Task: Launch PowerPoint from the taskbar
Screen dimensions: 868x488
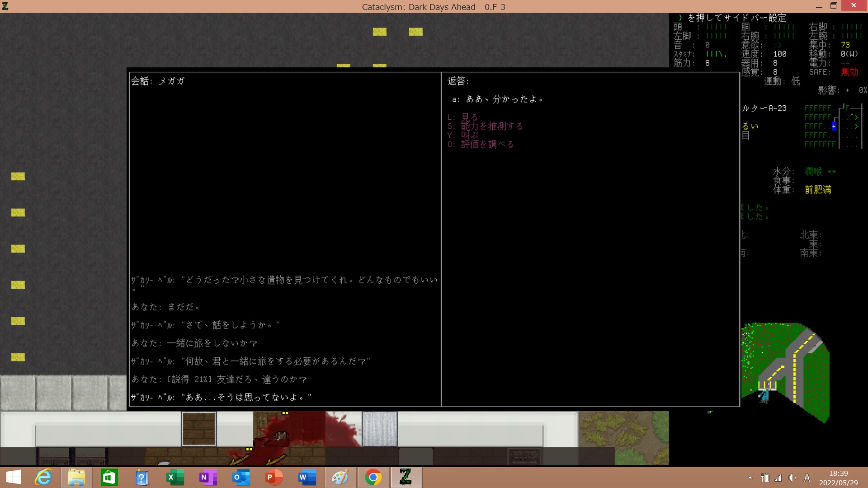Action: pos(273,477)
